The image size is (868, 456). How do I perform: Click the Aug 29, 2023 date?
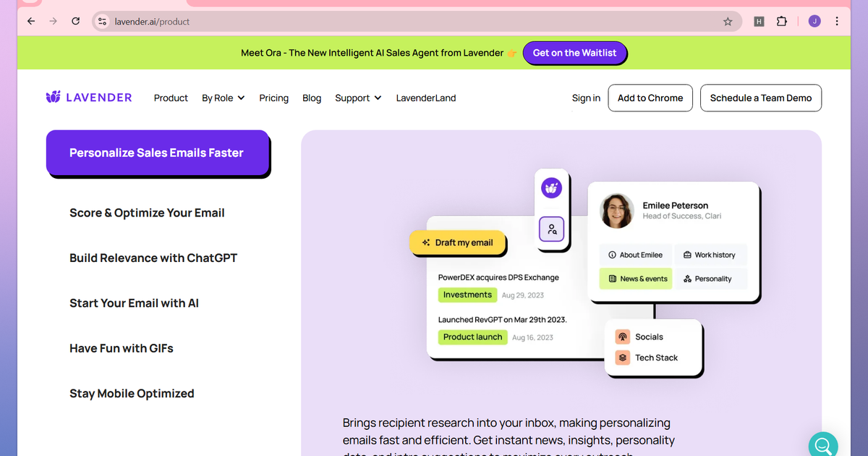pyautogui.click(x=523, y=295)
